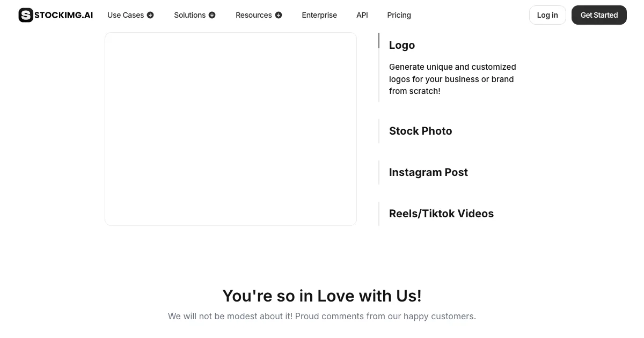The image size is (644, 338).
Task: Click the Stockimg S logo icon
Action: pyautogui.click(x=26, y=15)
